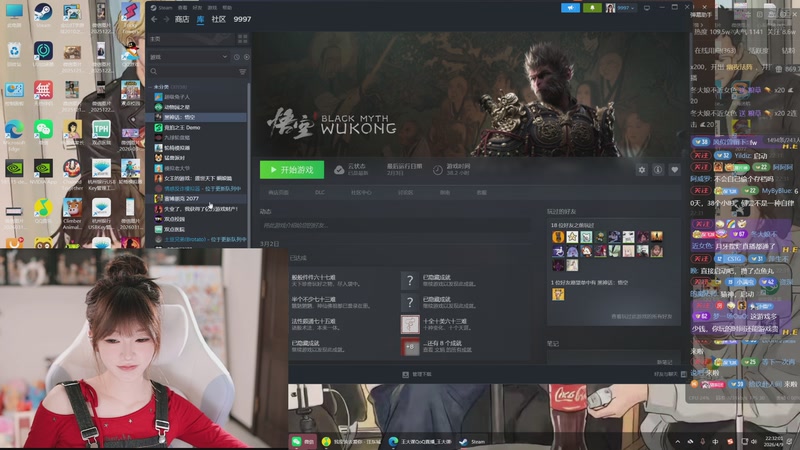This screenshot has width=800, height=450.
Task: Open the WeChat desktop shortcut
Action: (x=43, y=133)
